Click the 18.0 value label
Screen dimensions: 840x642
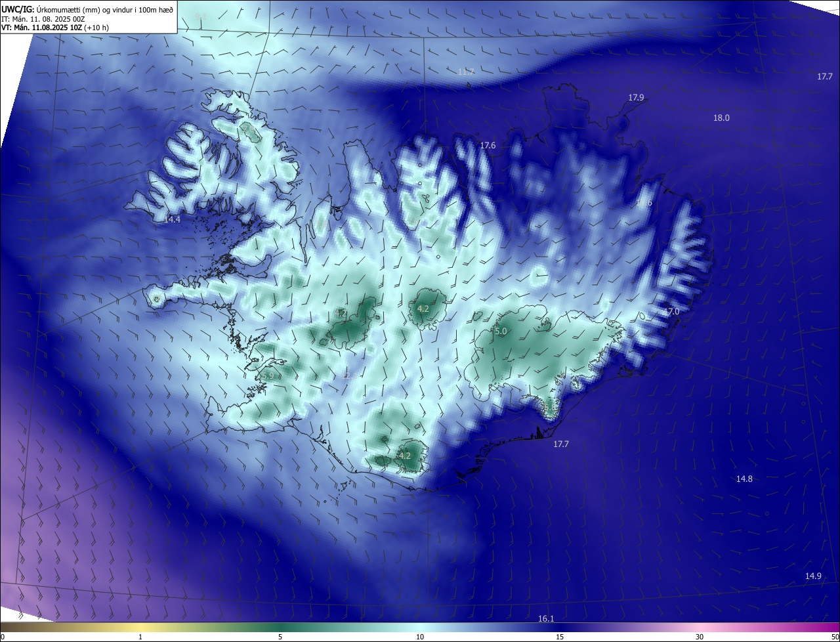[x=721, y=118]
